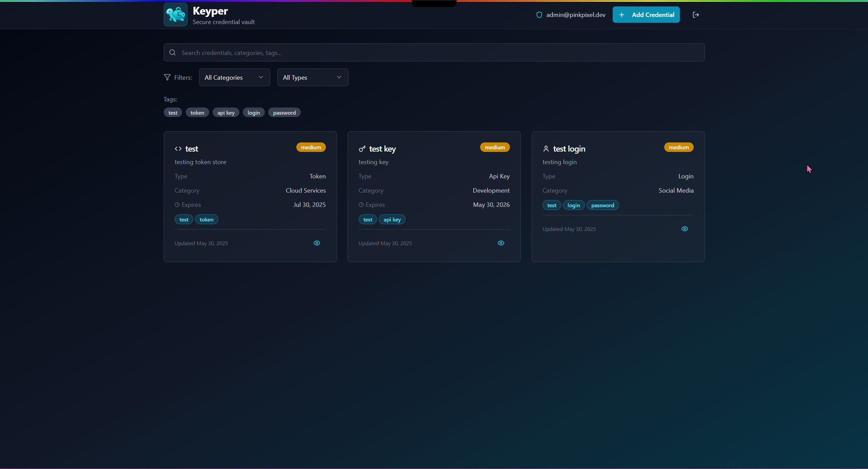
Task: Open the All Categories dropdown
Action: [234, 77]
